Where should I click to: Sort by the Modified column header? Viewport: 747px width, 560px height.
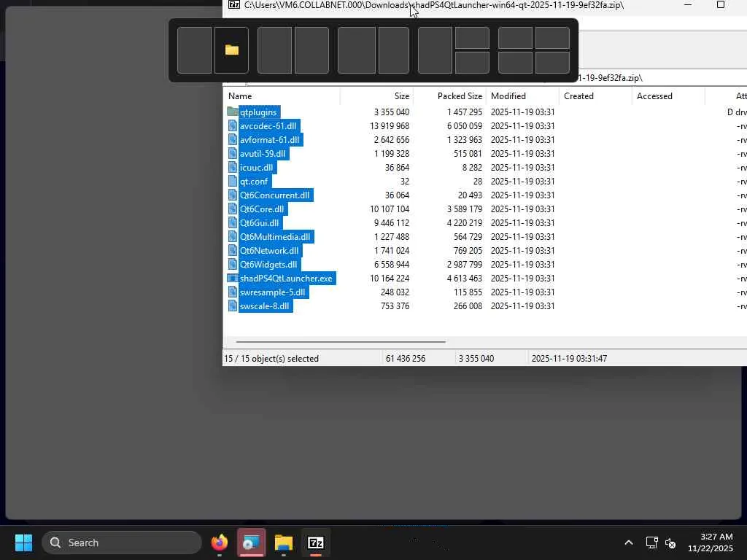(522, 96)
